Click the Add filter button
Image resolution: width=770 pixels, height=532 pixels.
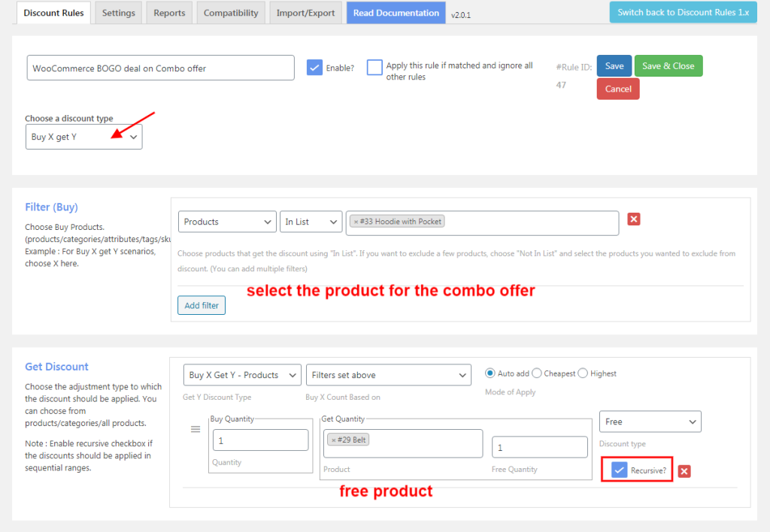pyautogui.click(x=201, y=305)
